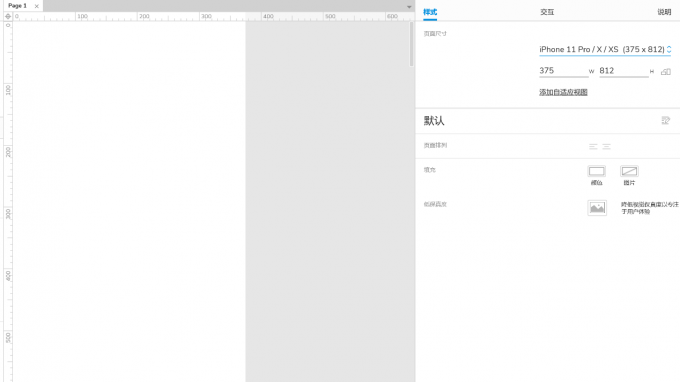This screenshot has height=382, width=680.
Task: Set page alignment to left
Action: tap(593, 147)
